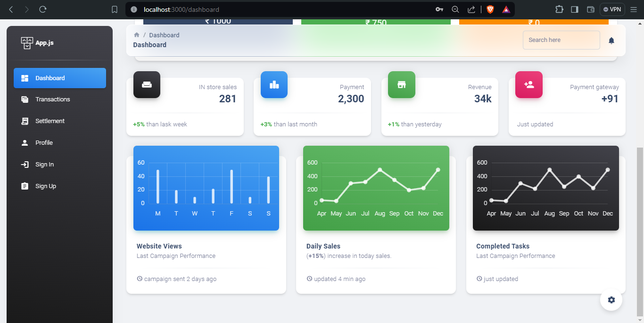The height and width of the screenshot is (323, 644).
Task: Click the pink Payment gateway person-add icon
Action: [x=528, y=85]
